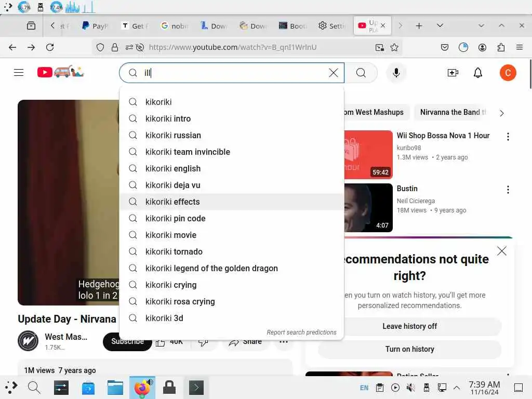Switch to the Get tab

coord(136,26)
